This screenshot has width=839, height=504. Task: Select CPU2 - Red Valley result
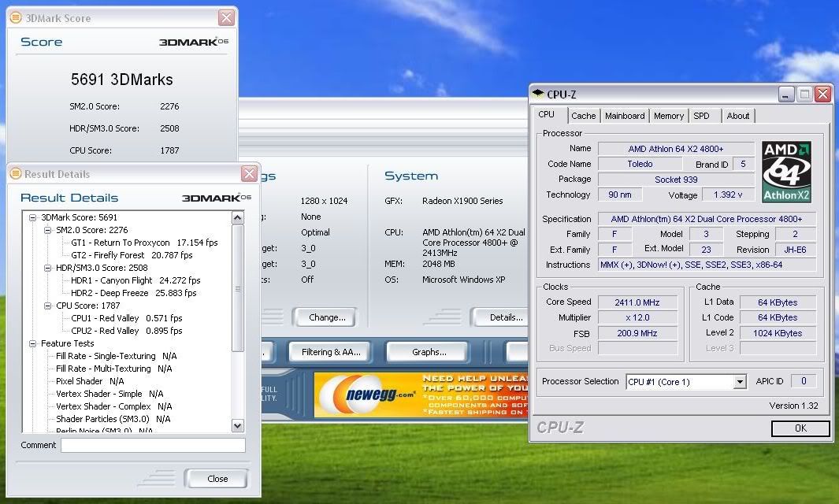pyautogui.click(x=126, y=332)
